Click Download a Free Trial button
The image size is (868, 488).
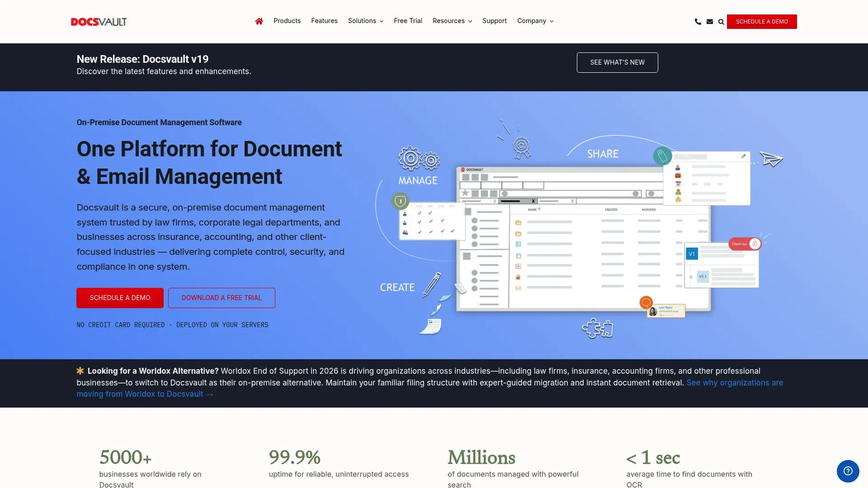point(222,298)
